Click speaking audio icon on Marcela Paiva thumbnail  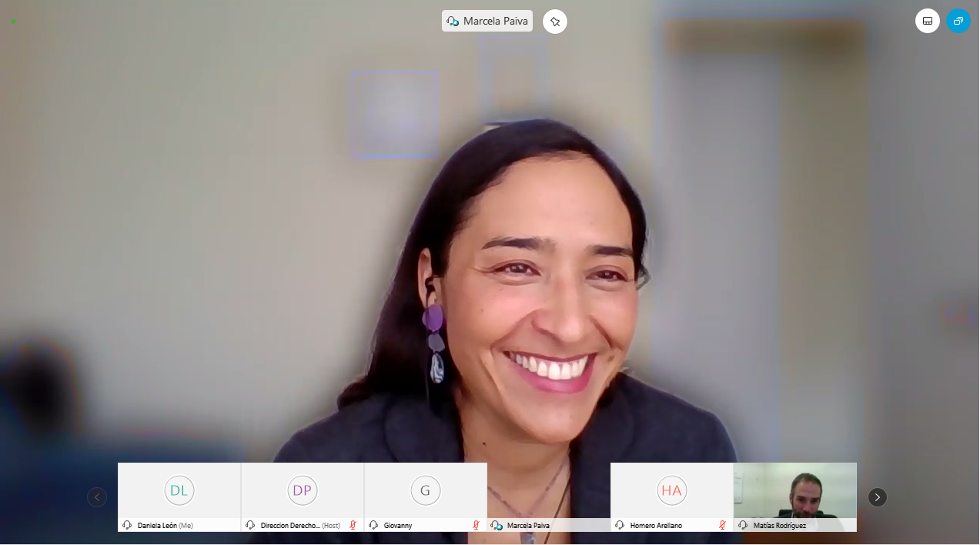pos(497,525)
